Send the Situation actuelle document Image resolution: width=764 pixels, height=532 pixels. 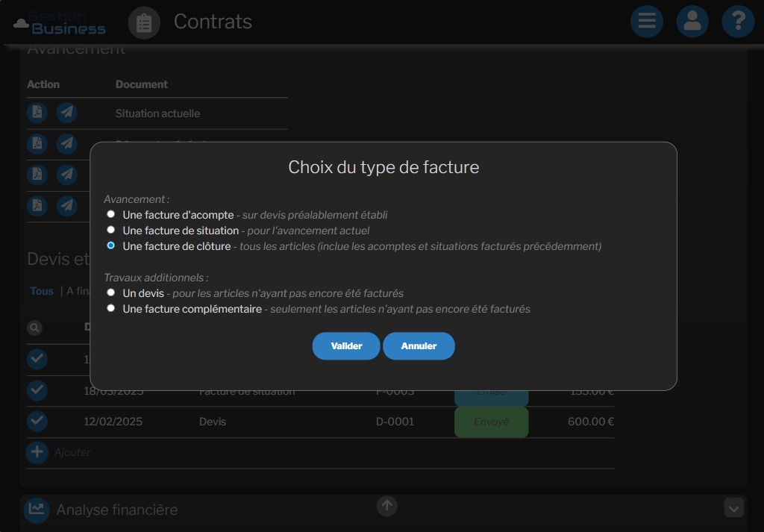(67, 113)
